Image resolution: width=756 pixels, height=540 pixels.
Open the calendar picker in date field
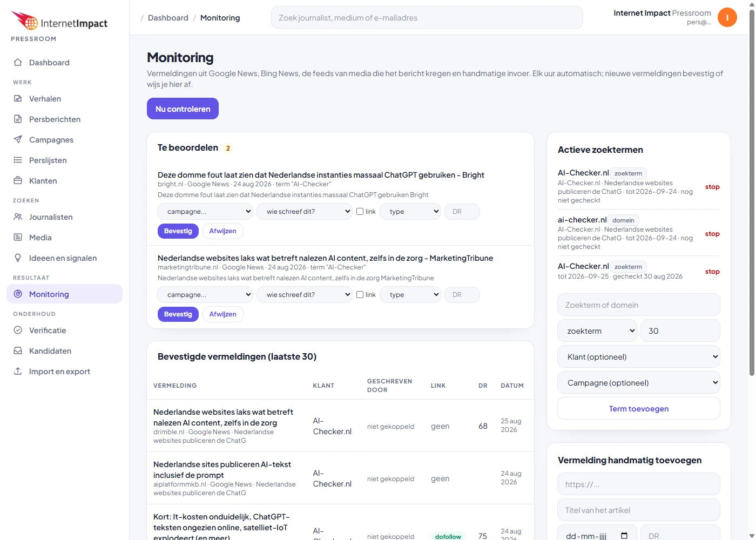tap(624, 536)
